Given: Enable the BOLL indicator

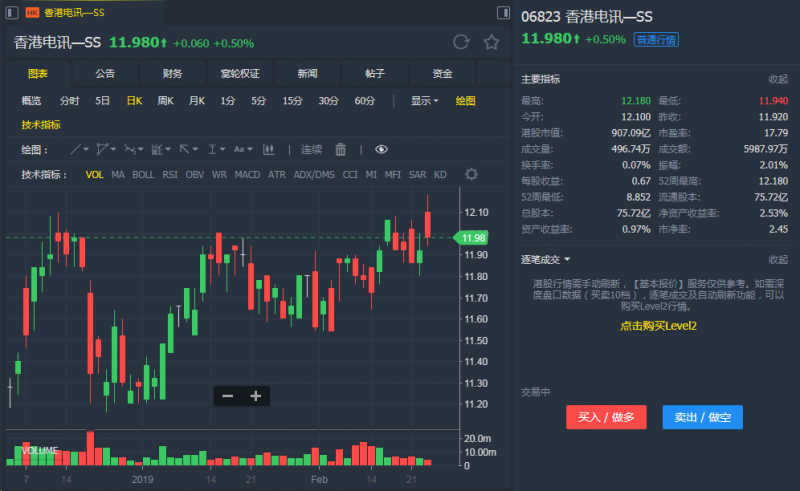Looking at the screenshot, I should pos(143,175).
